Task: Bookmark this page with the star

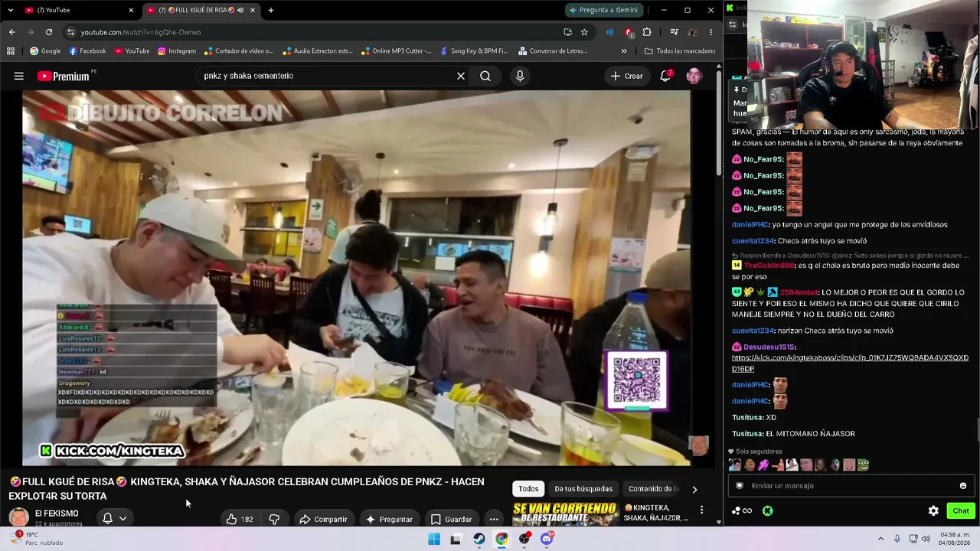Action: (584, 32)
